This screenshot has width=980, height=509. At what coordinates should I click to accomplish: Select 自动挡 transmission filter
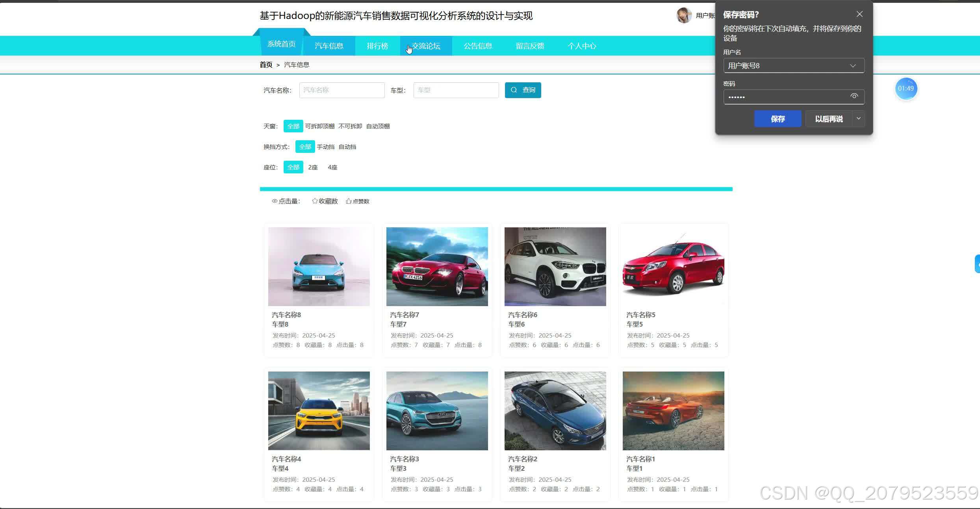[347, 147]
